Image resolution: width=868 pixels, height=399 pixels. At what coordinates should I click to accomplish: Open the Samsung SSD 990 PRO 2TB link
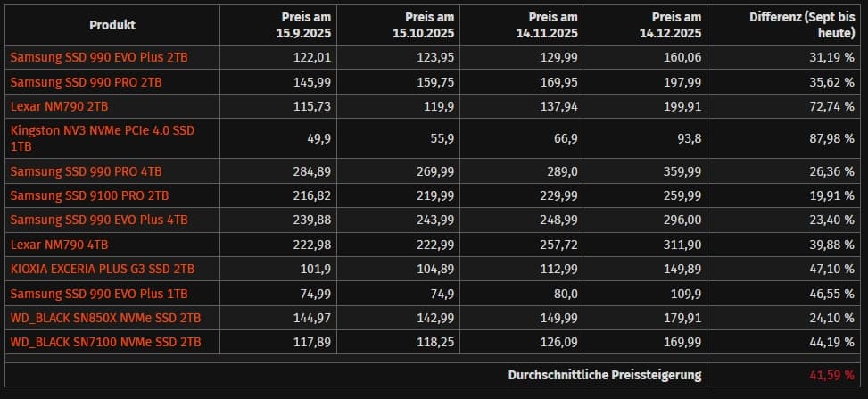87,82
